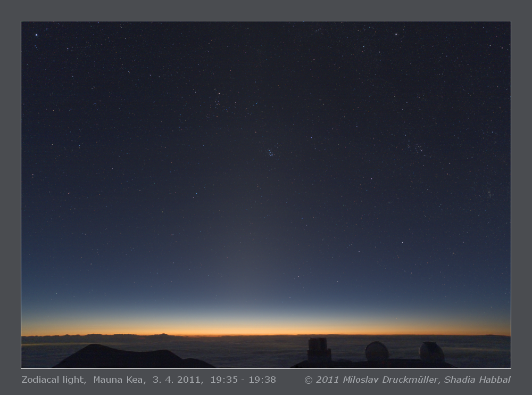Click the "Zodiacal light" caption title
The image size is (532, 395).
click(53, 380)
